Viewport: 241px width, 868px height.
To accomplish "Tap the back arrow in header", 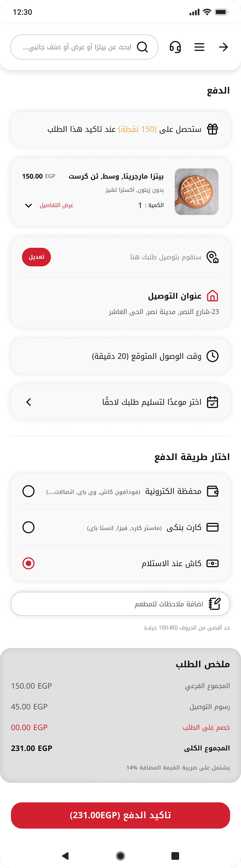I will [223, 47].
